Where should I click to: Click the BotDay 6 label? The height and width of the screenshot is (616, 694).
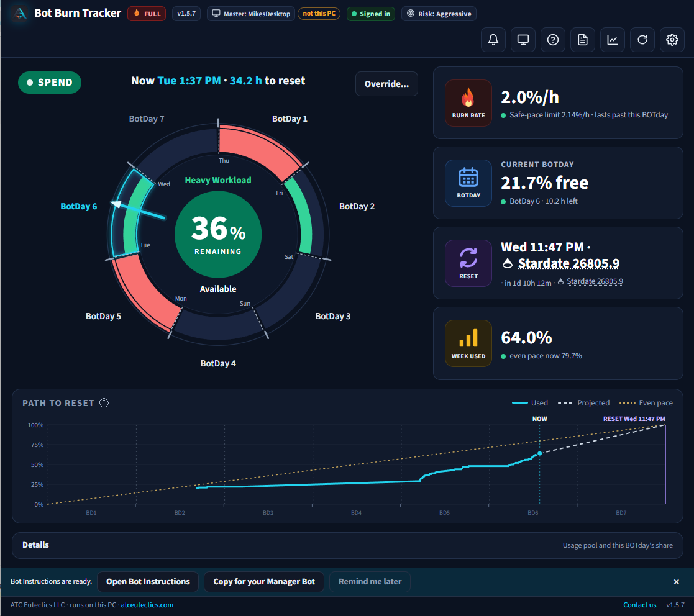point(79,207)
